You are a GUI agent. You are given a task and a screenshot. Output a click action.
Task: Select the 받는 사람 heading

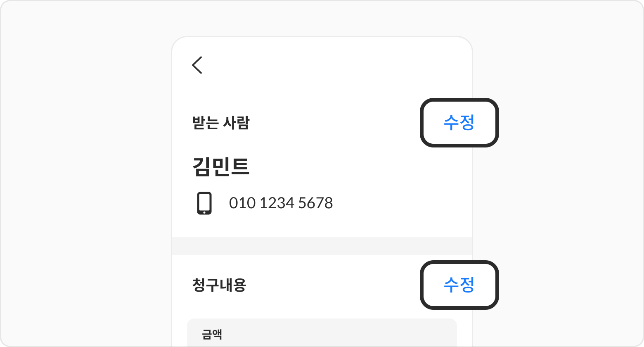pyautogui.click(x=220, y=123)
